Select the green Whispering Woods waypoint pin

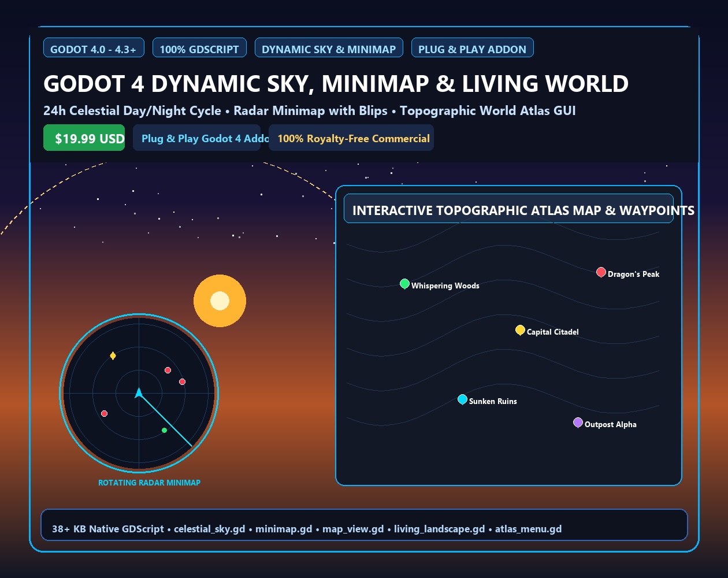[x=404, y=284]
